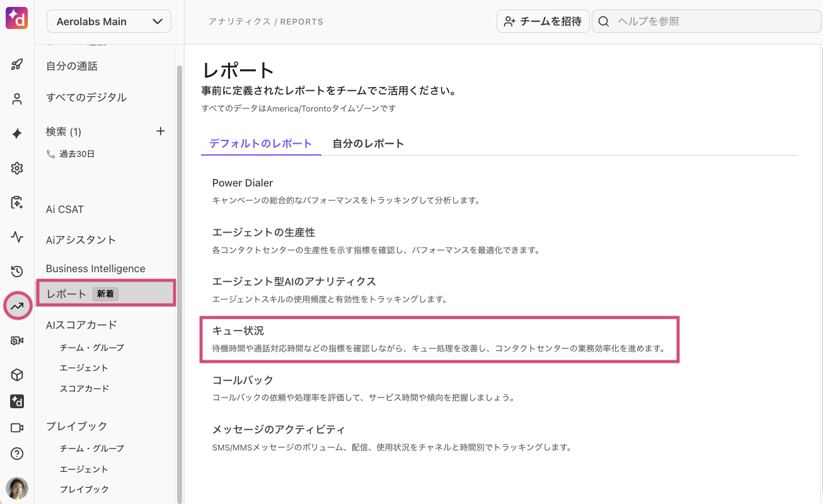Image resolution: width=823 pixels, height=504 pixels.
Task: Open your profile avatar at the bottom left
Action: click(x=17, y=488)
